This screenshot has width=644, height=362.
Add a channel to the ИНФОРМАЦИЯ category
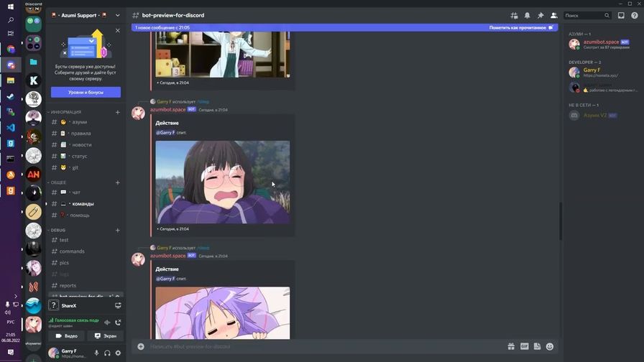(x=117, y=112)
